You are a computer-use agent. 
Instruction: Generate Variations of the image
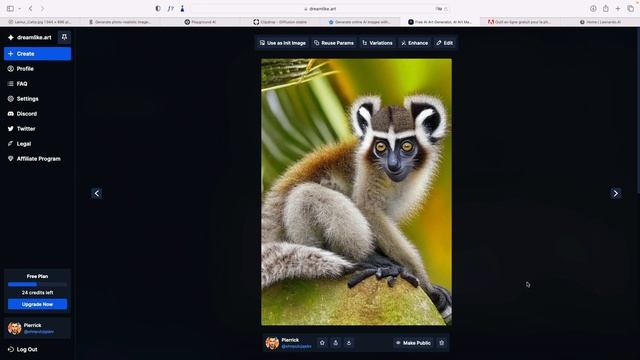(377, 43)
